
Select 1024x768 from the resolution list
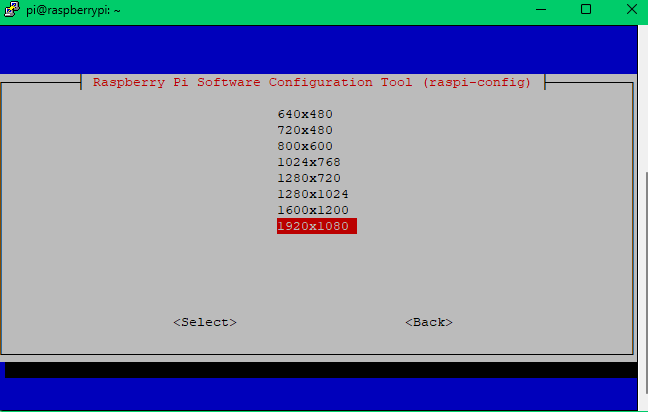(x=309, y=162)
